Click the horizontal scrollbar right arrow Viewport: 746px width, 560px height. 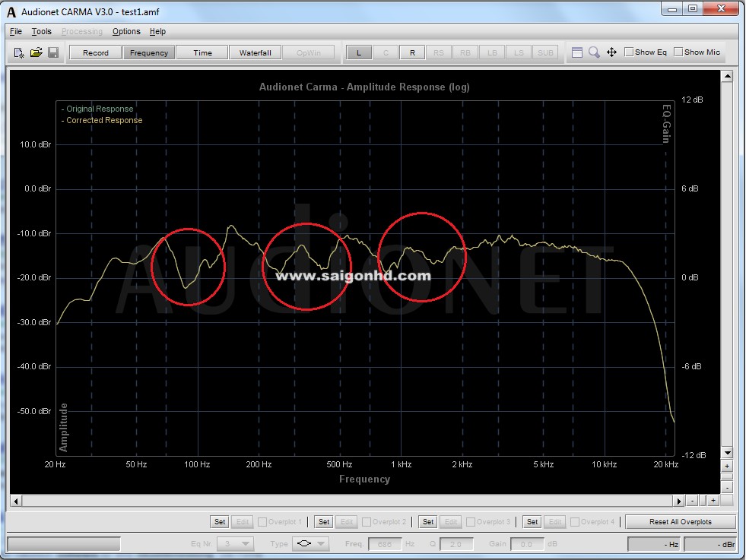click(x=679, y=501)
